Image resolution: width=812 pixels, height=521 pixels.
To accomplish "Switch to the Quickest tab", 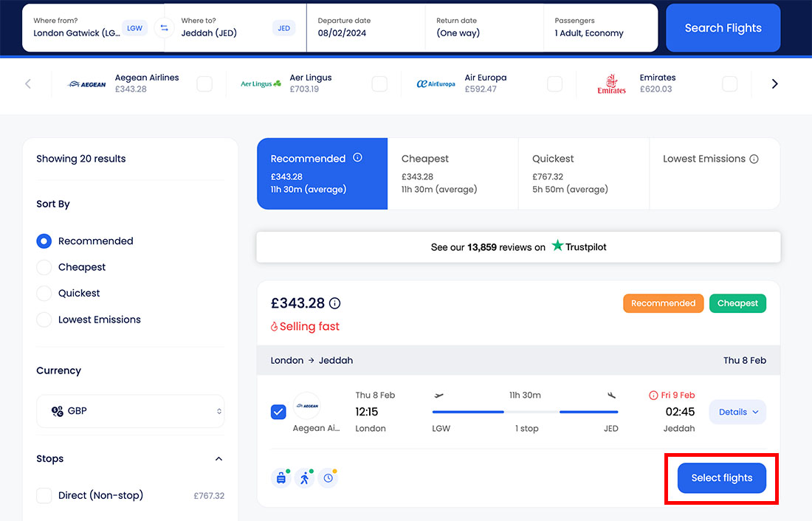I will (x=583, y=173).
